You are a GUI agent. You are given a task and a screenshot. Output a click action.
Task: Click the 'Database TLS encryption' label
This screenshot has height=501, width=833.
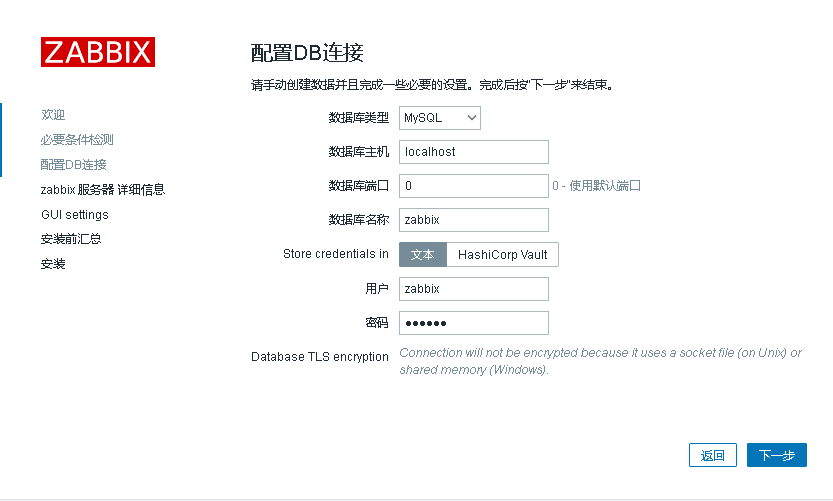[320, 357]
